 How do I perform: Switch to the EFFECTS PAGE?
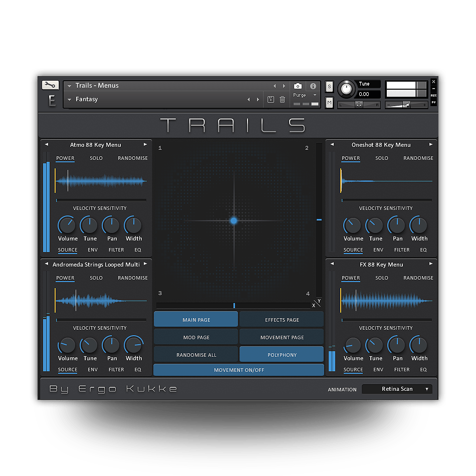click(x=282, y=320)
